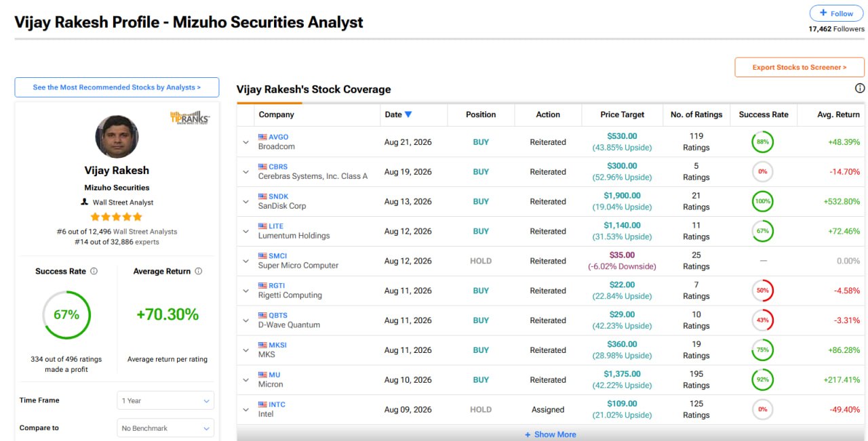Screen dimensions: 868x441
Task: Click the Success Rate info icon in sidebar
Action: [x=94, y=271]
